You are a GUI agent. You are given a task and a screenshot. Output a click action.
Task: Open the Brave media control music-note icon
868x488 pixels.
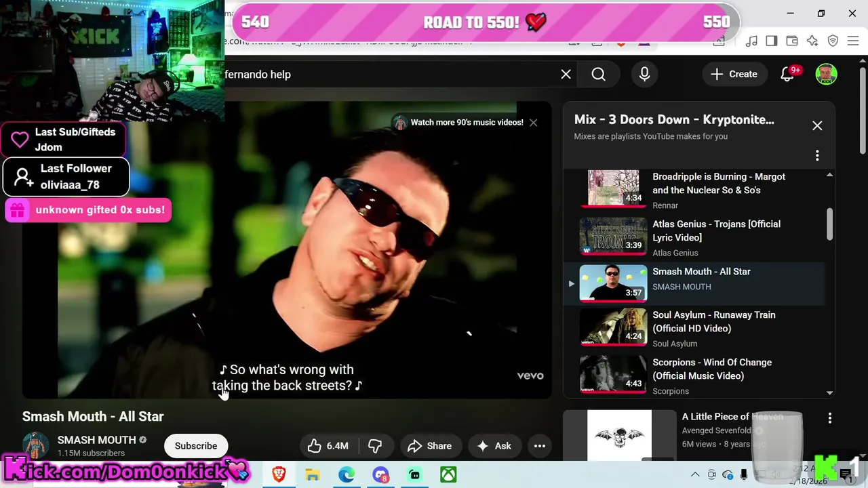click(751, 41)
